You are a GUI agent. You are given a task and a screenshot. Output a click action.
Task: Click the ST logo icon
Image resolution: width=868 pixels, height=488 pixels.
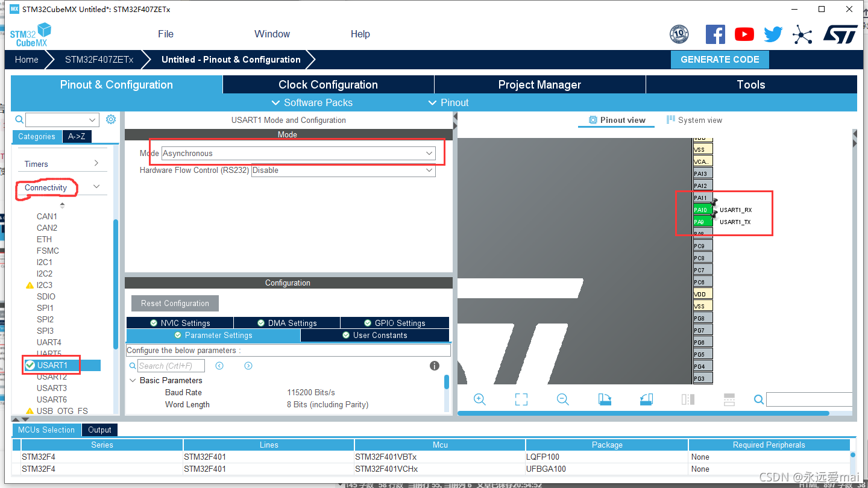click(x=840, y=34)
